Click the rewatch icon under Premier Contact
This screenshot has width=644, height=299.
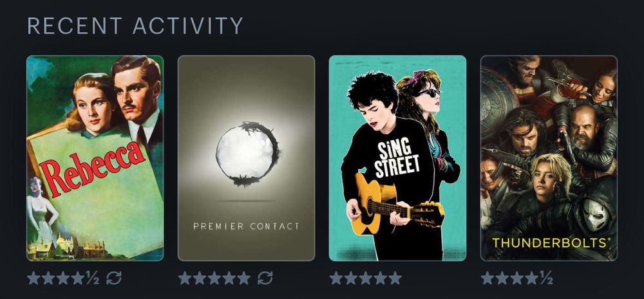point(265,278)
